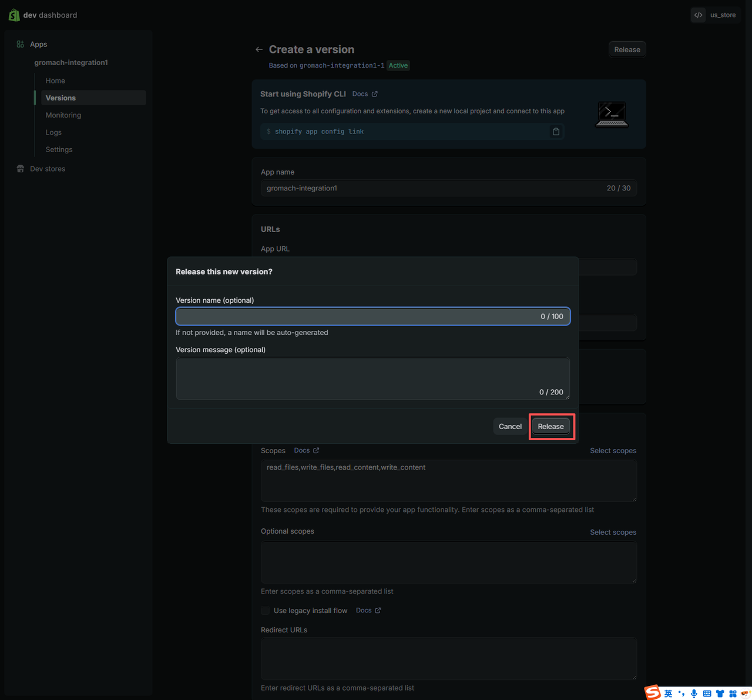The height and width of the screenshot is (700, 752).
Task: Go back using the arrow beside Create a version
Action: click(x=259, y=50)
